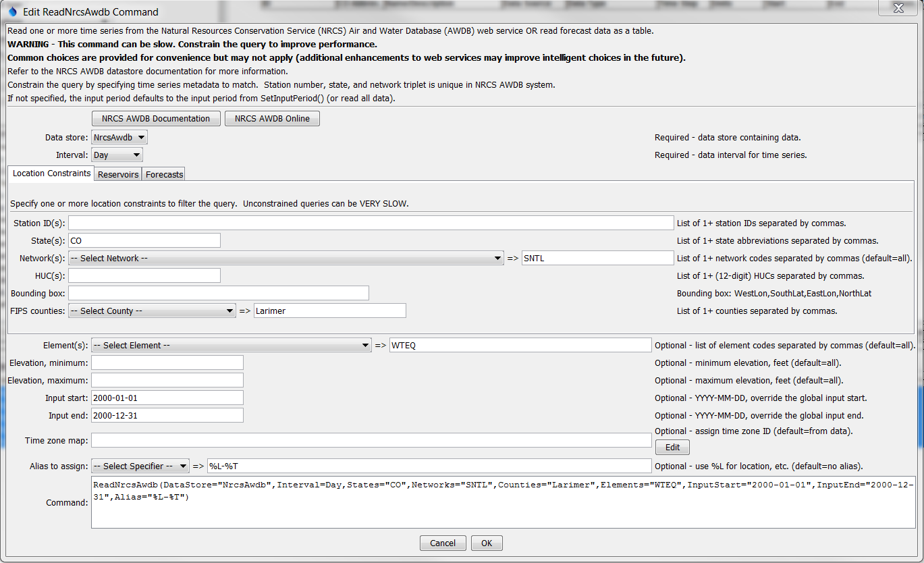Click the counties field containing Larimer
Viewport: 924px width, 563px height.
point(330,311)
